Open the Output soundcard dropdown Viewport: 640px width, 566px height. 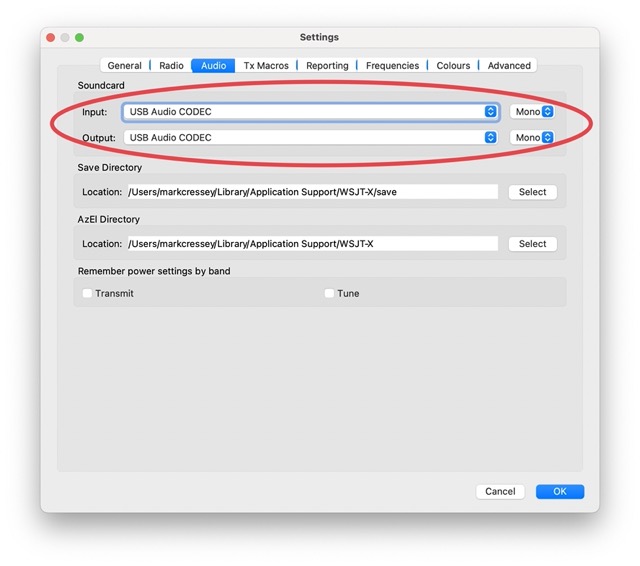coord(311,138)
